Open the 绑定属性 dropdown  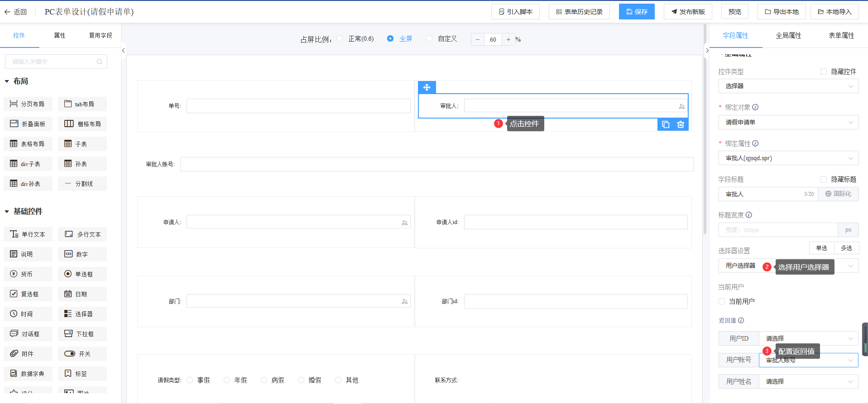pyautogui.click(x=788, y=158)
